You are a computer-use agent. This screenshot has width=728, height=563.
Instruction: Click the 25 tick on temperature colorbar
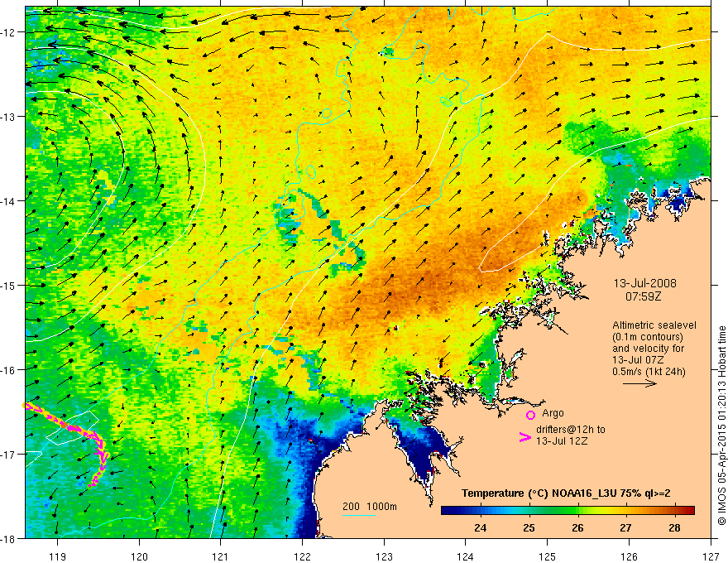(x=529, y=528)
